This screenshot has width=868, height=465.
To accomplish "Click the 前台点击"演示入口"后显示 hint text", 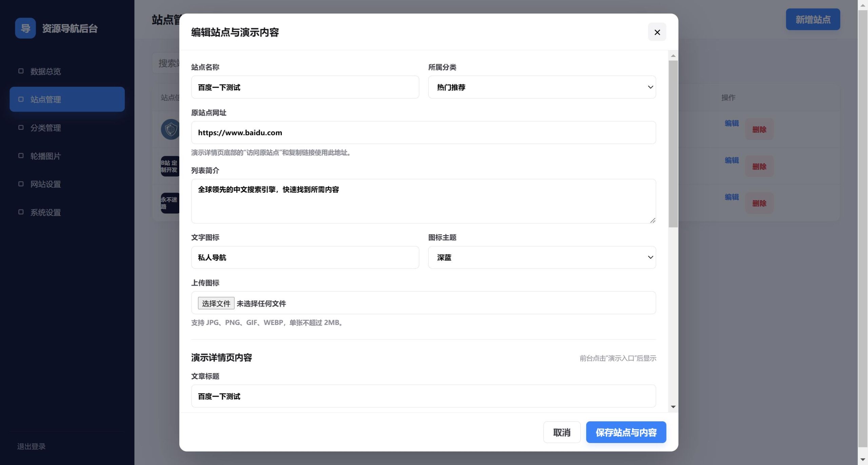I will 618,358.
